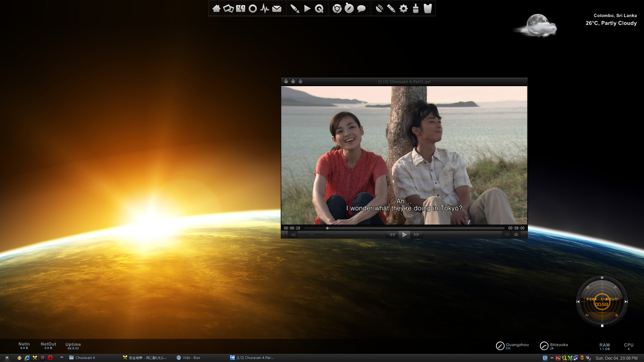Launch Opera from the quick launch bar
This screenshot has height=362, width=644.
point(50,358)
